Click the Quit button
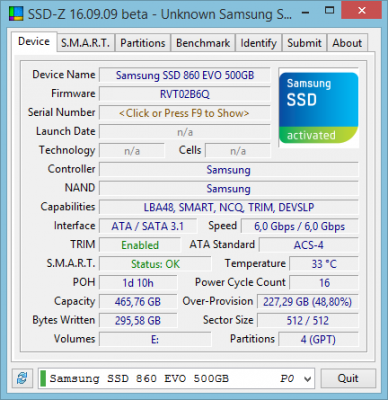The height and width of the screenshot is (400, 388). click(x=348, y=378)
